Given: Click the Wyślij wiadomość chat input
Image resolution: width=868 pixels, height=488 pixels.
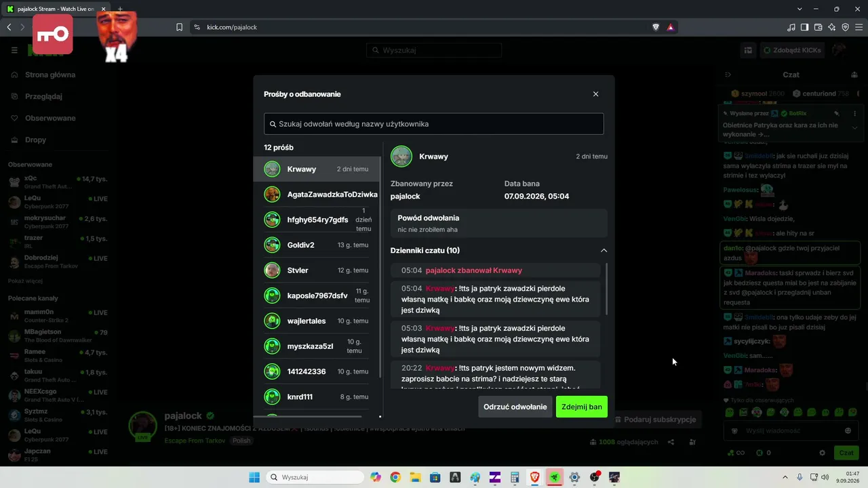Looking at the screenshot, I should [790, 430].
